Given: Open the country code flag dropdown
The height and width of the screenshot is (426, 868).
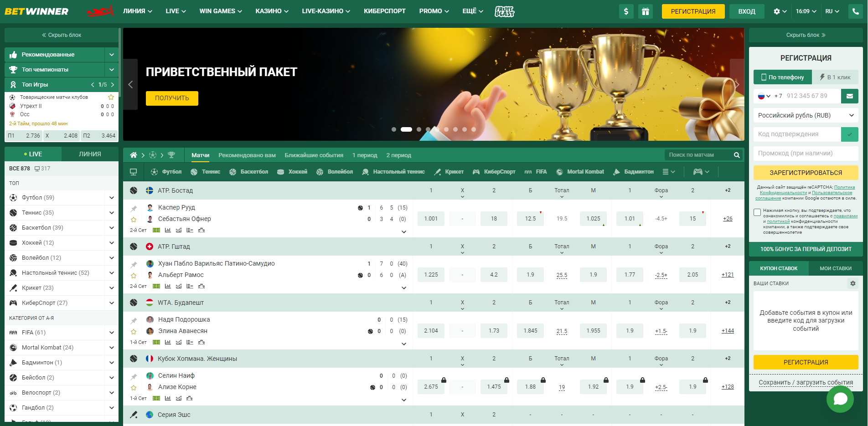Looking at the screenshot, I should pos(764,96).
